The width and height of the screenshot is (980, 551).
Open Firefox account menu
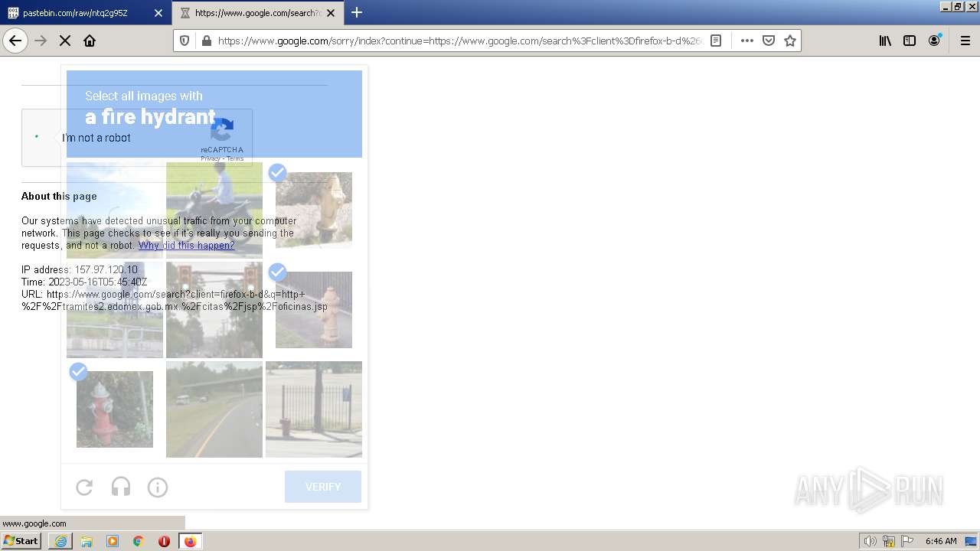[x=934, y=41]
